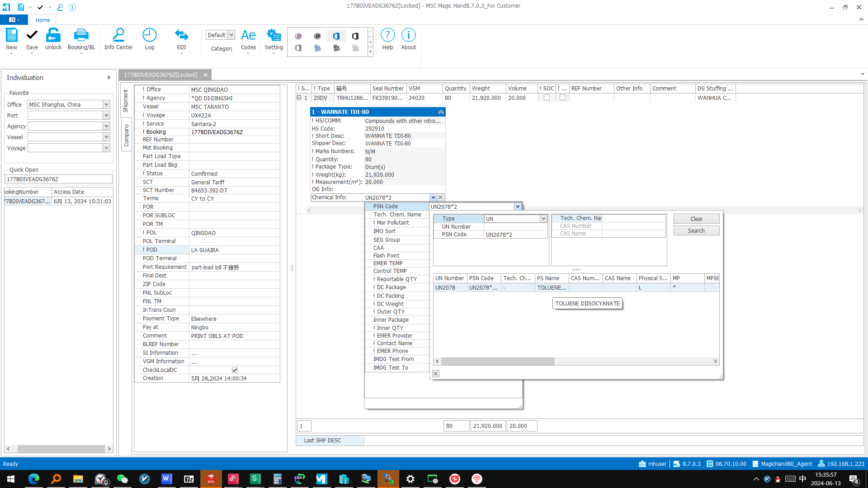Click the Log clock icon
The width and height of the screenshot is (868, 488).
[149, 36]
